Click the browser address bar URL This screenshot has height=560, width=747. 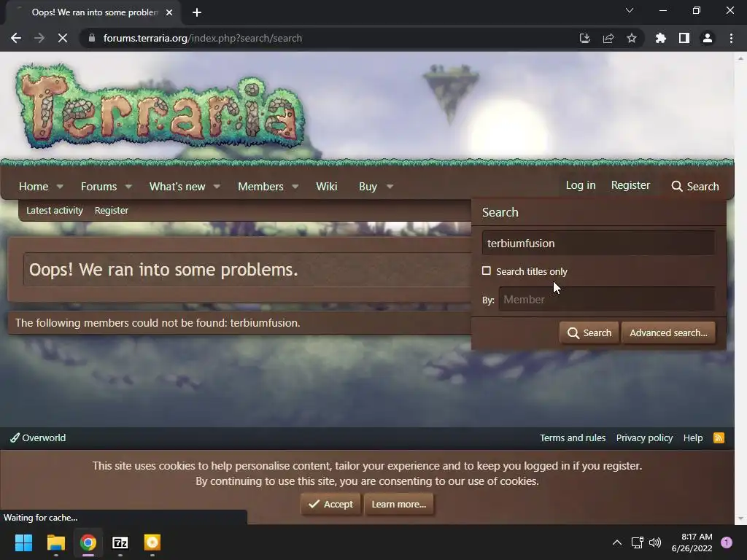pyautogui.click(x=203, y=38)
